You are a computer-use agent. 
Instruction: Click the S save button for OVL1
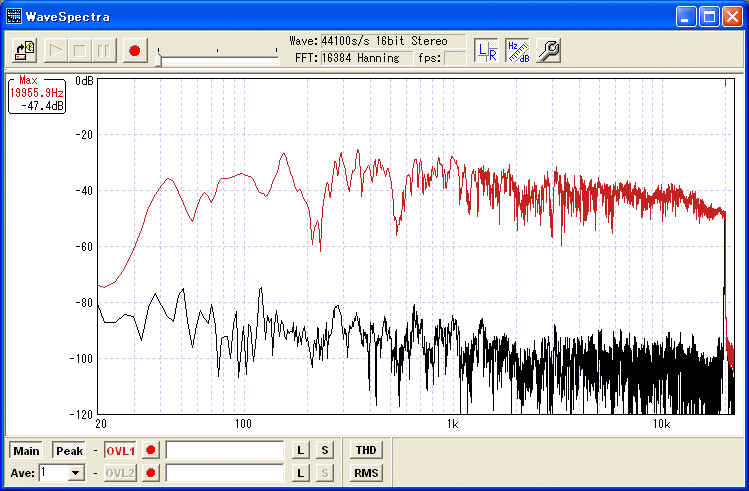[x=324, y=451]
